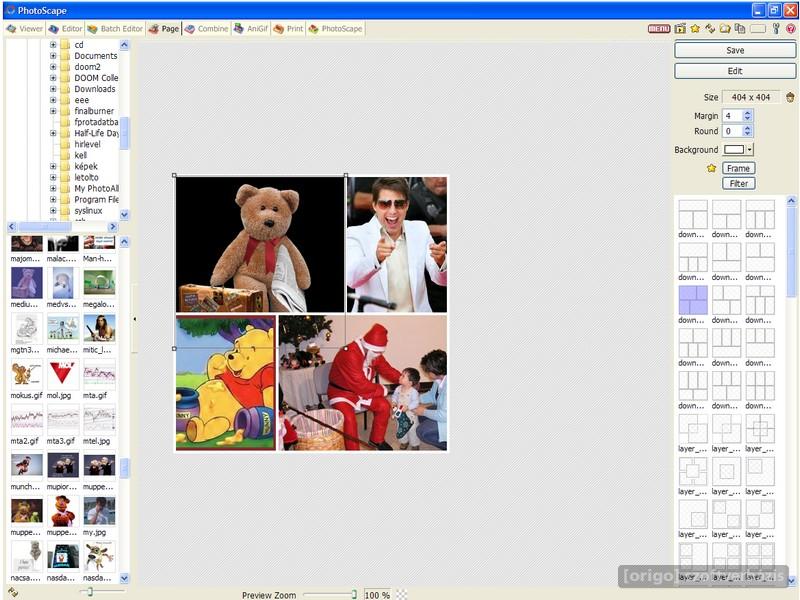800x600 pixels.
Task: Expand the finalburner folder node
Action: tap(53, 111)
